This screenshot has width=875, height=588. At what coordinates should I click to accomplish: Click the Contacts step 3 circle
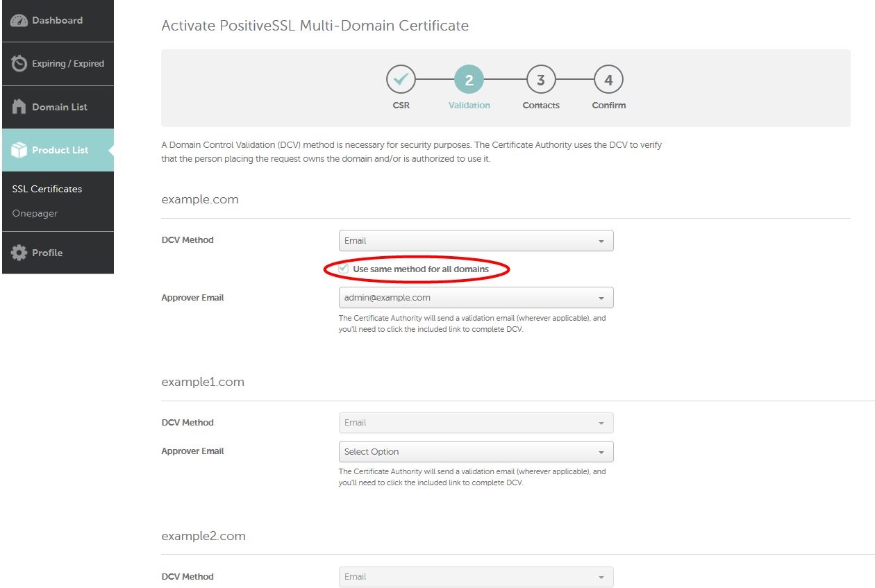click(541, 79)
